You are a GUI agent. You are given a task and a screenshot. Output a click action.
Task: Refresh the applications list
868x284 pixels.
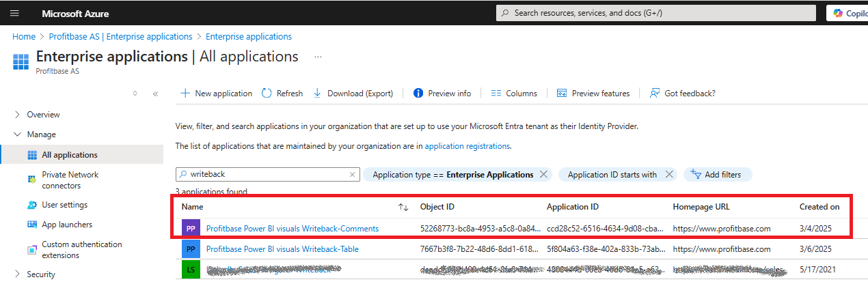coord(282,94)
